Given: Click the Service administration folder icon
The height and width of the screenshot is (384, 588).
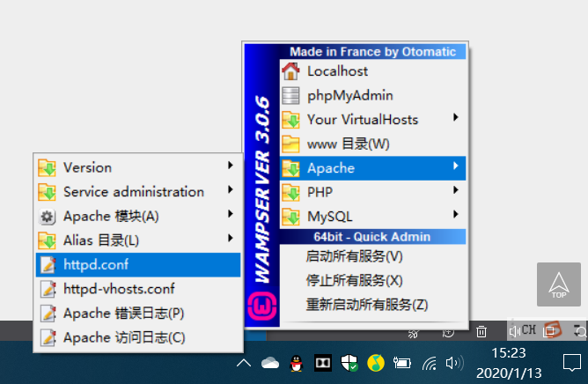Looking at the screenshot, I should [47, 192].
